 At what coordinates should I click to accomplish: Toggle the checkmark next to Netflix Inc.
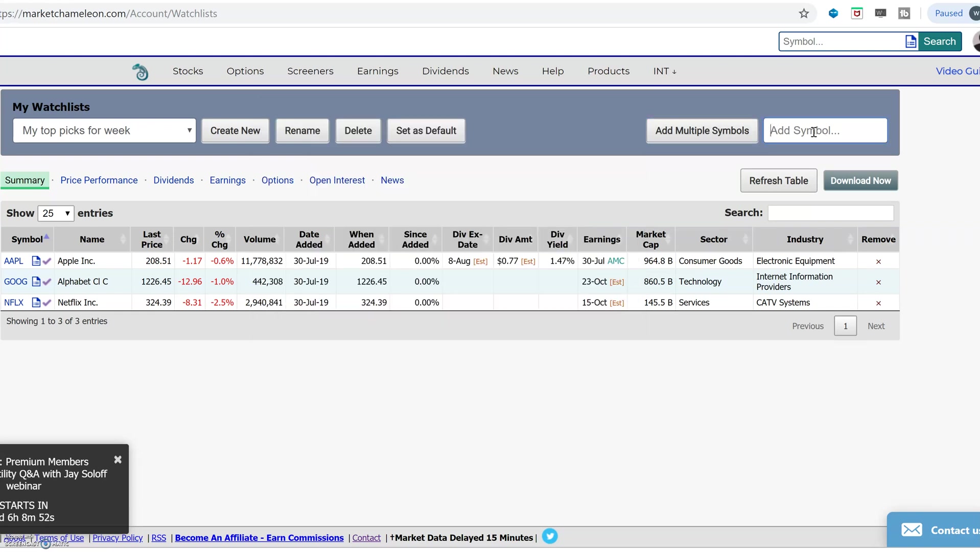tap(46, 302)
